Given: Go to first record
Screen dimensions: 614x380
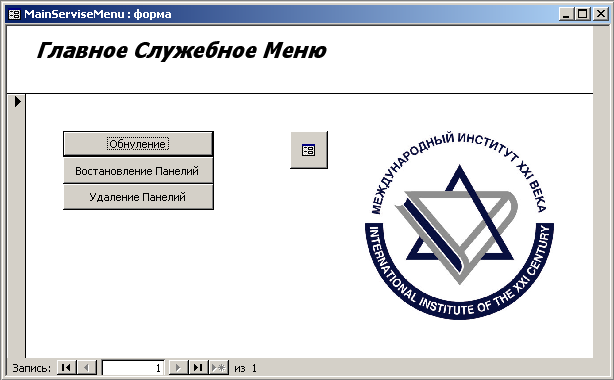Looking at the screenshot, I should 67,368.
